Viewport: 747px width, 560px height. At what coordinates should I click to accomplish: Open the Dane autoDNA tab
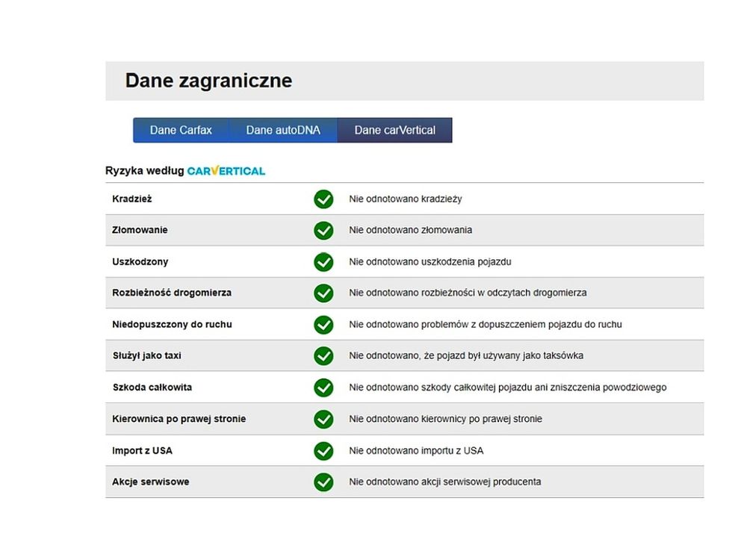283,130
